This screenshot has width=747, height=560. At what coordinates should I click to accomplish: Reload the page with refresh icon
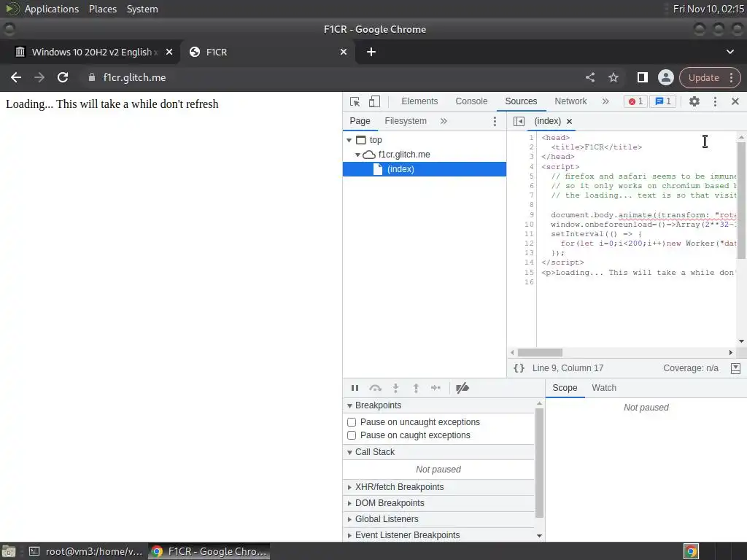pyautogui.click(x=63, y=77)
